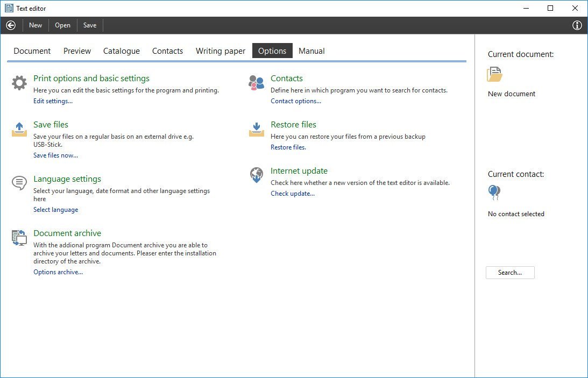The height and width of the screenshot is (378, 588).
Task: Click the Document archive computer icon
Action: [x=19, y=238]
